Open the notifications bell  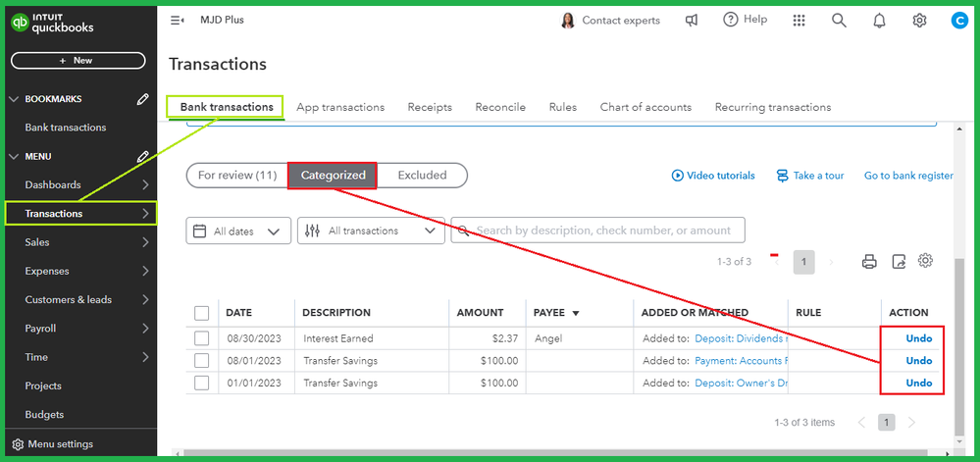[879, 21]
